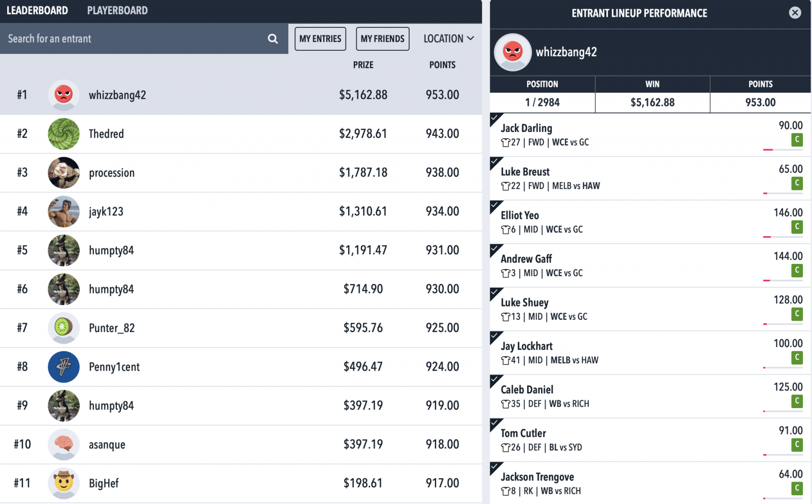
Task: Click the green C badge for Tom Cutler
Action: click(797, 445)
